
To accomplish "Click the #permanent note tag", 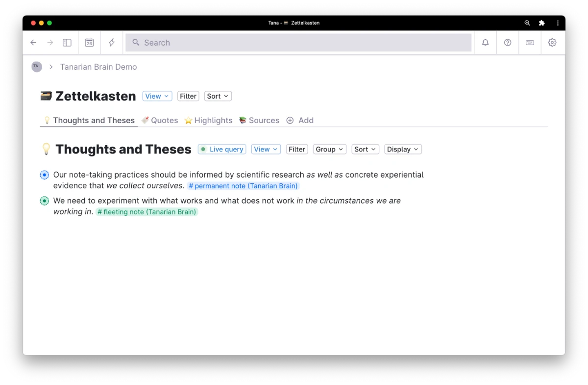I will tap(243, 186).
